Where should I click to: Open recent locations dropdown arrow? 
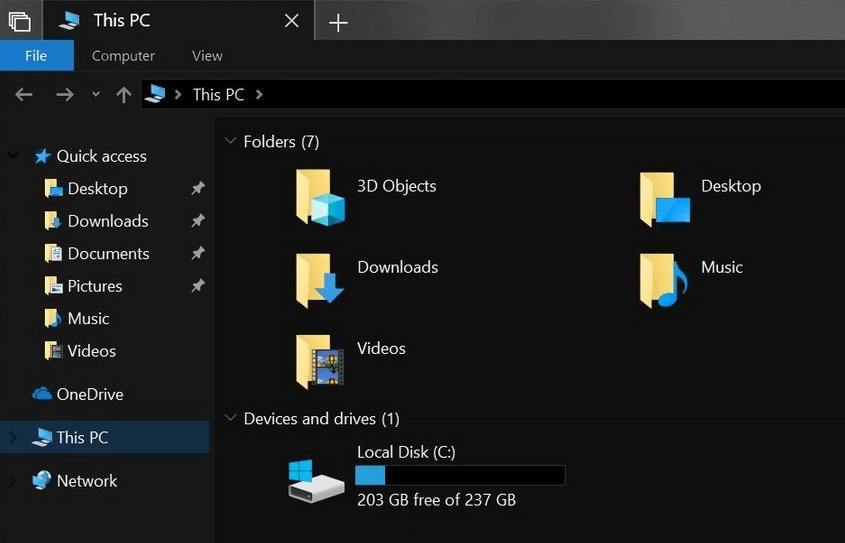click(96, 94)
